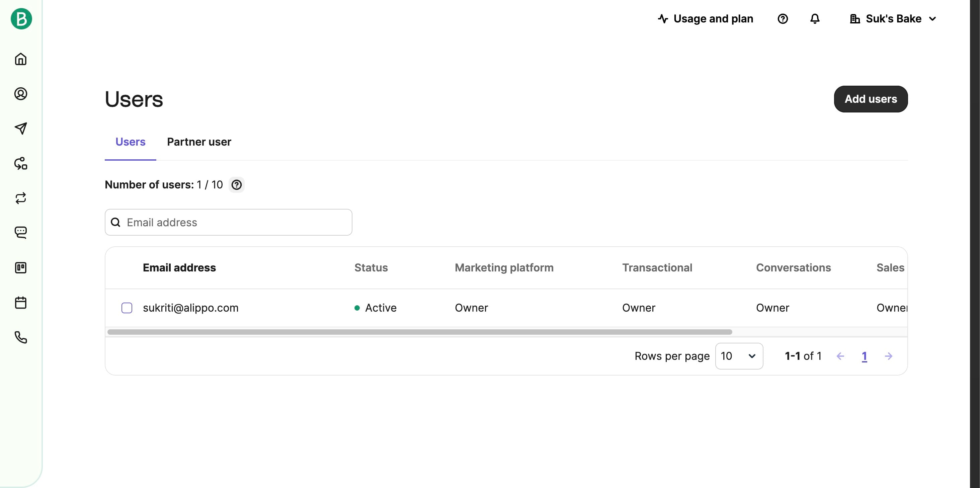Select the Contacts icon in the sidebar

21,94
